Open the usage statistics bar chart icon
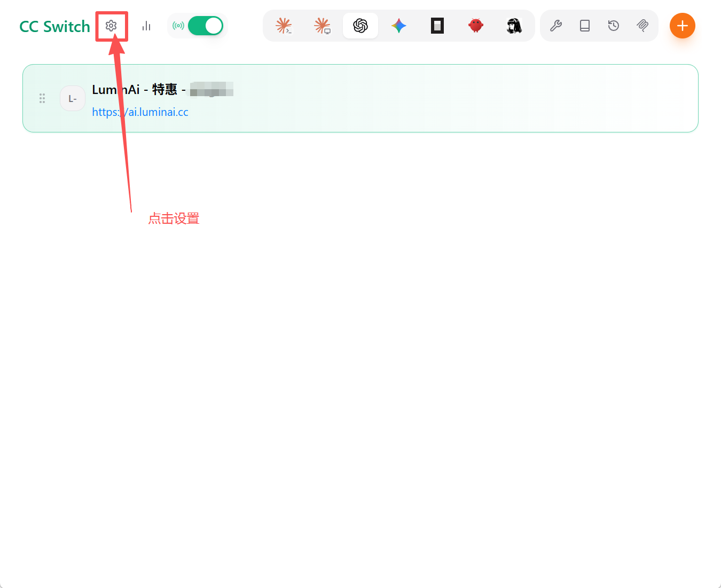Screen dimensions: 721x588 146,26
